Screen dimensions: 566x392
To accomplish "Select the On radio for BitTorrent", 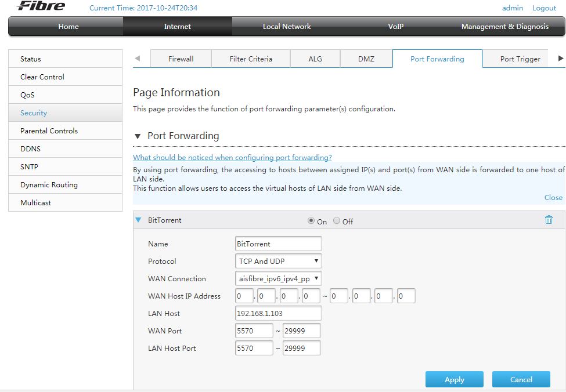I will (x=311, y=220).
